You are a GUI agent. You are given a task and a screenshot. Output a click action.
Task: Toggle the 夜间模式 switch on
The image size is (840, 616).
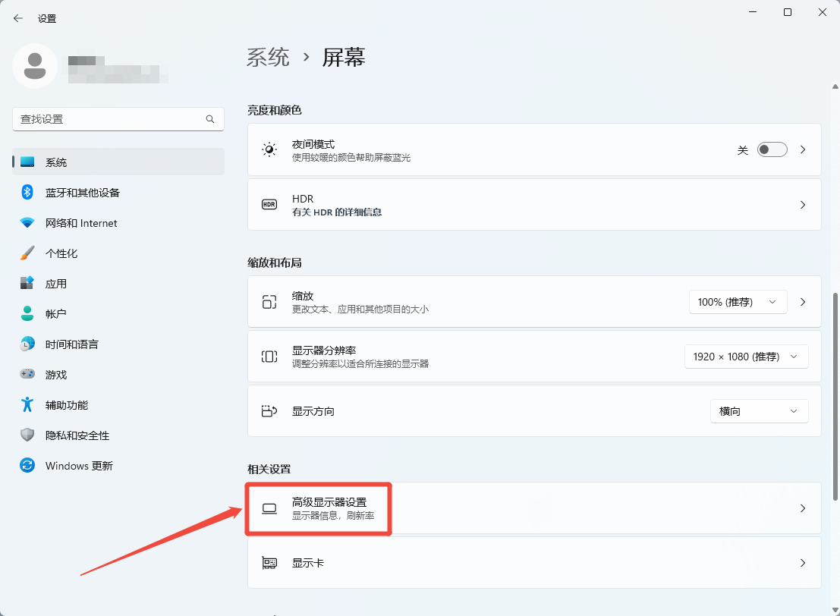coord(772,149)
